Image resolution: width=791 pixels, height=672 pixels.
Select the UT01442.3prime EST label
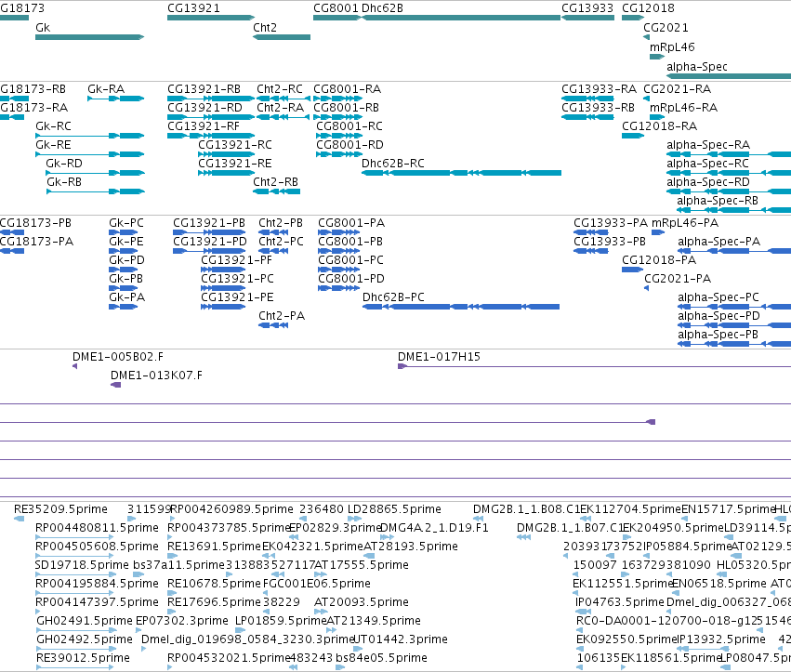pos(400,639)
